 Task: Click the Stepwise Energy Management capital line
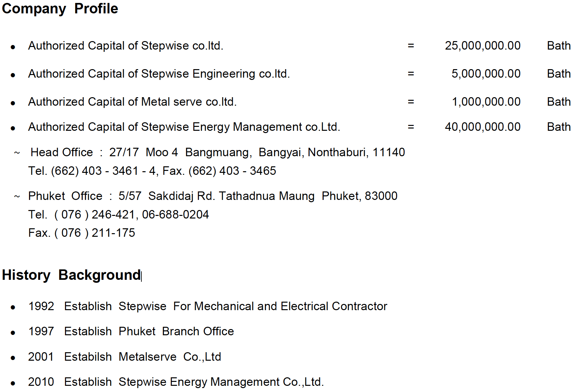pyautogui.click(x=184, y=127)
